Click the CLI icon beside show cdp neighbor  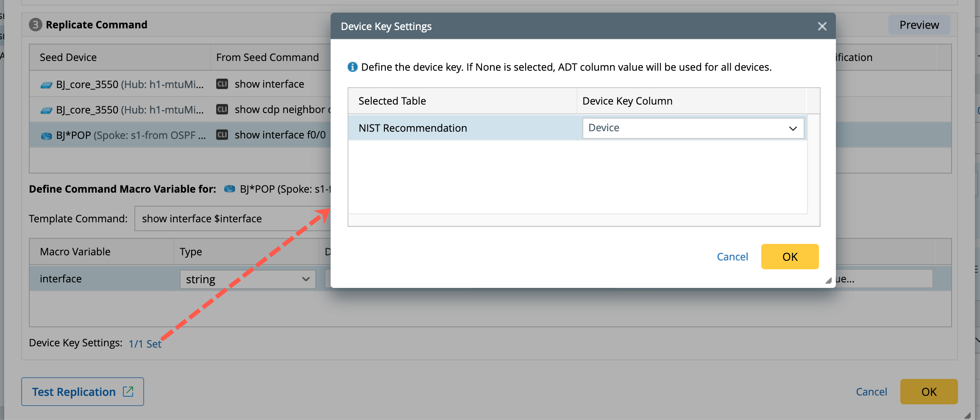point(222,109)
